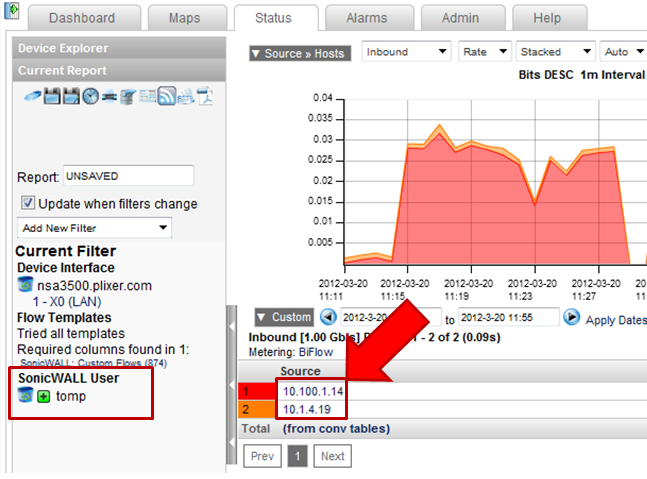Open the Inbound direction dropdown
Viewport: 647px width, 479px height.
click(x=406, y=52)
